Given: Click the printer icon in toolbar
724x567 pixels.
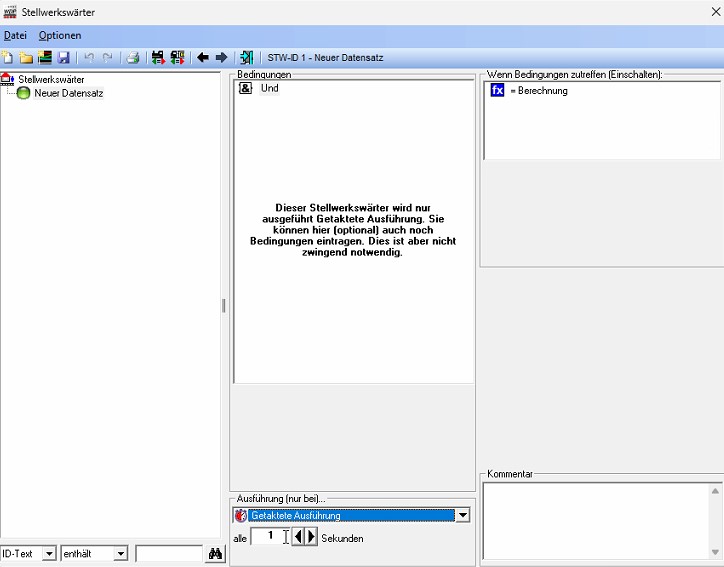Looking at the screenshot, I should (x=132, y=58).
